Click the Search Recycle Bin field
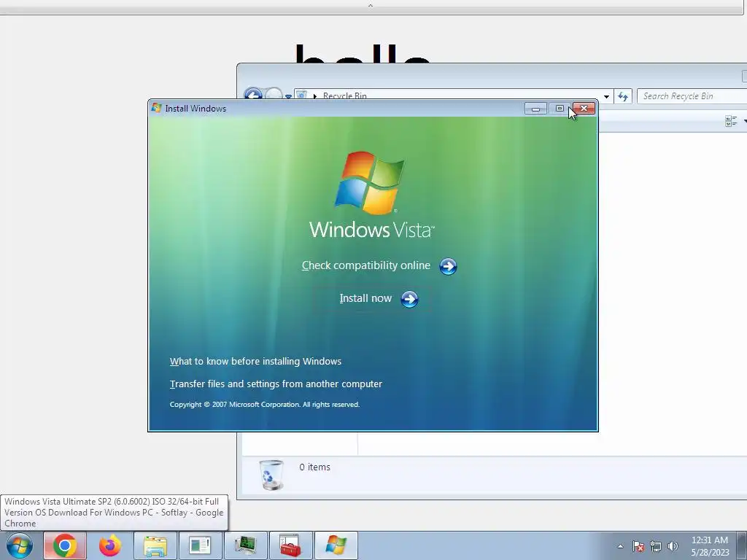747x560 pixels. tap(692, 96)
